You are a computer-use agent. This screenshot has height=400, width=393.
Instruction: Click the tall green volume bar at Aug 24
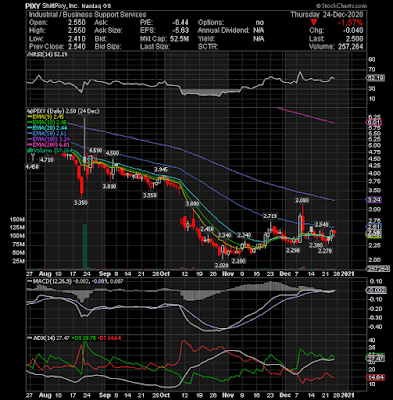pos(85,246)
